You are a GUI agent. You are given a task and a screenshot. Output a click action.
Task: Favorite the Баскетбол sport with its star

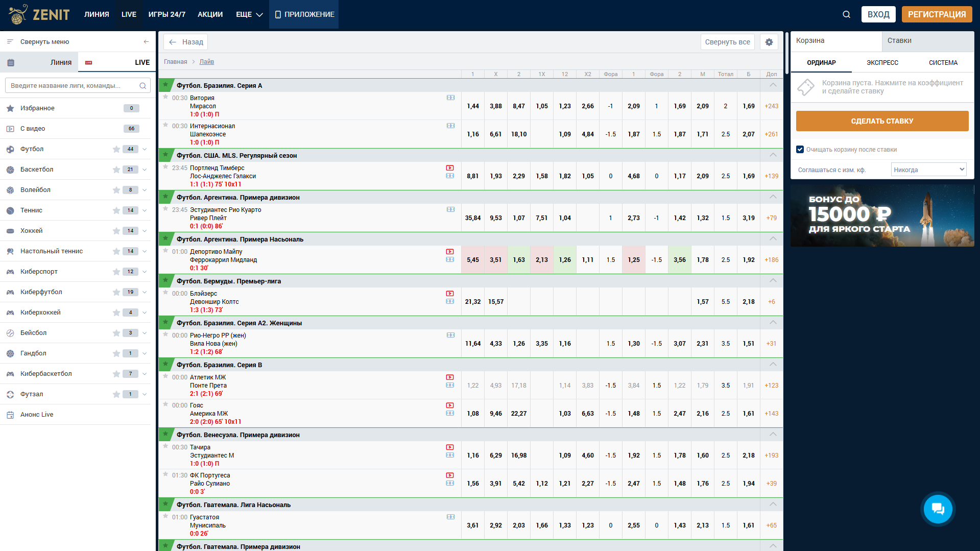pos(116,170)
